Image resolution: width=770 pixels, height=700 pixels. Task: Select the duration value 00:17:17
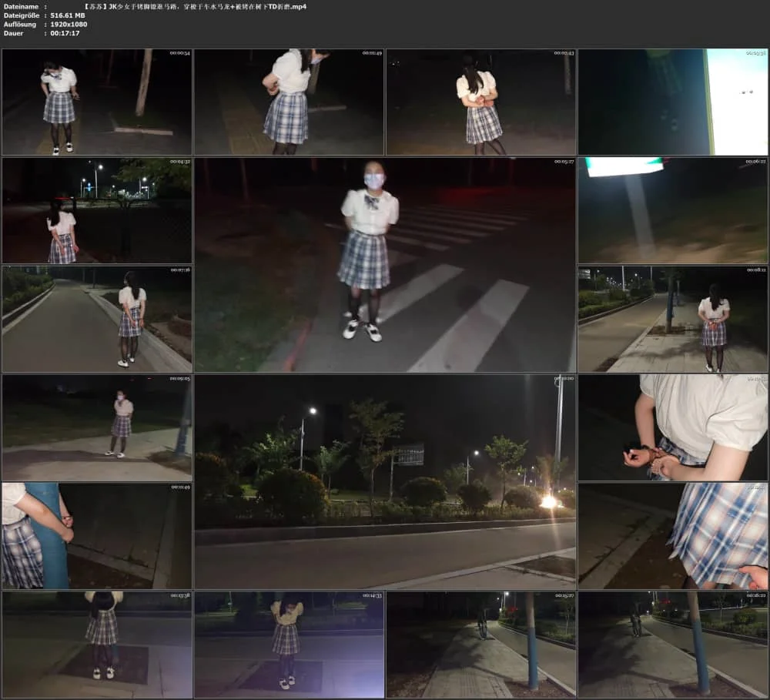coord(65,33)
